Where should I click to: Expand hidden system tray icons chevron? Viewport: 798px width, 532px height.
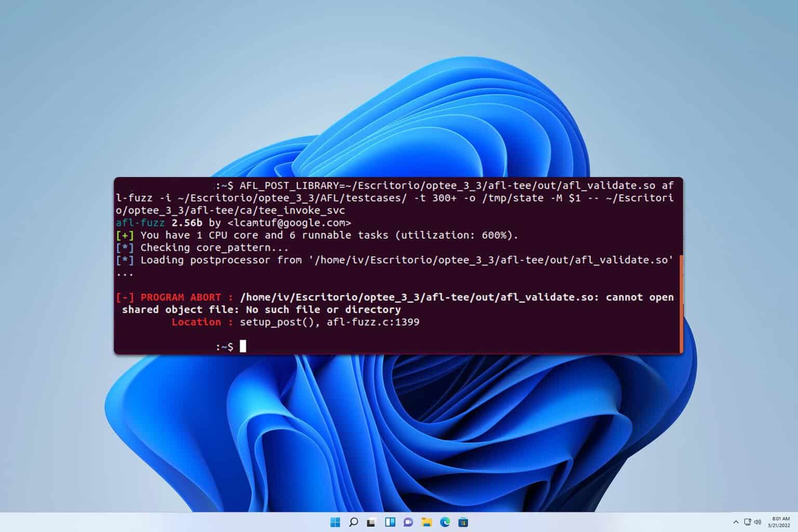click(736, 522)
